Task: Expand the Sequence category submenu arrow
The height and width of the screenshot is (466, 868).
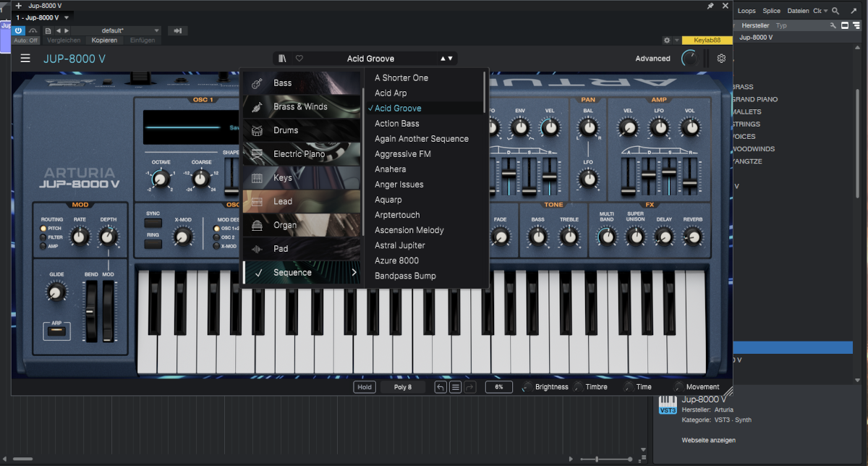Action: point(354,273)
